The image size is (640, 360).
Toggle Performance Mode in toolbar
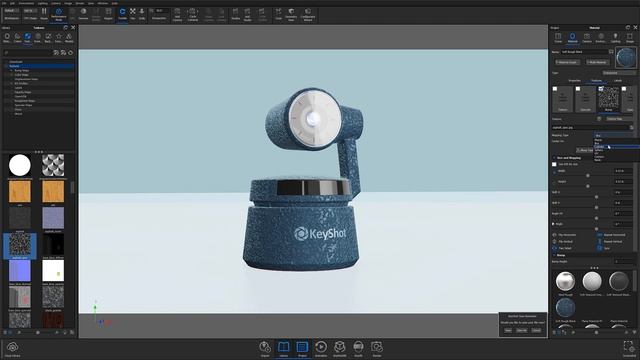click(x=58, y=15)
